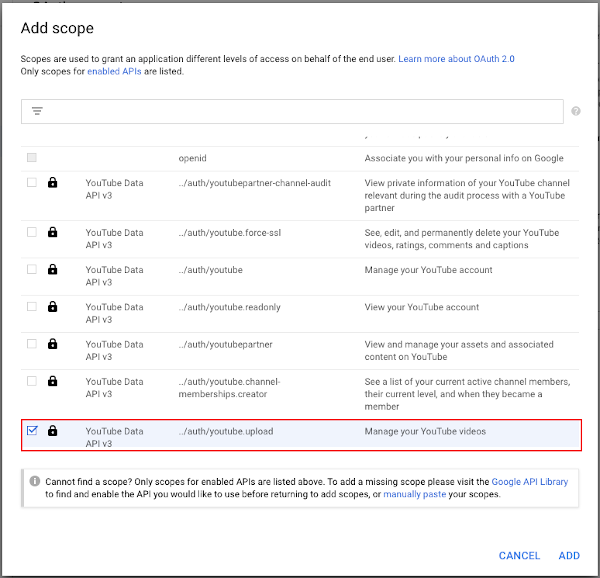Click the filter icon in the search box
600x578 pixels.
pos(37,111)
